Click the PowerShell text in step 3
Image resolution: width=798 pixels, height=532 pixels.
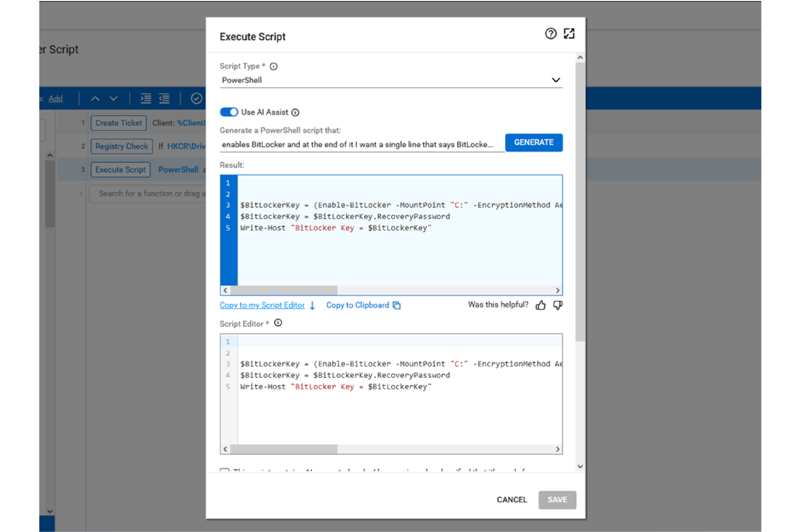tap(179, 170)
